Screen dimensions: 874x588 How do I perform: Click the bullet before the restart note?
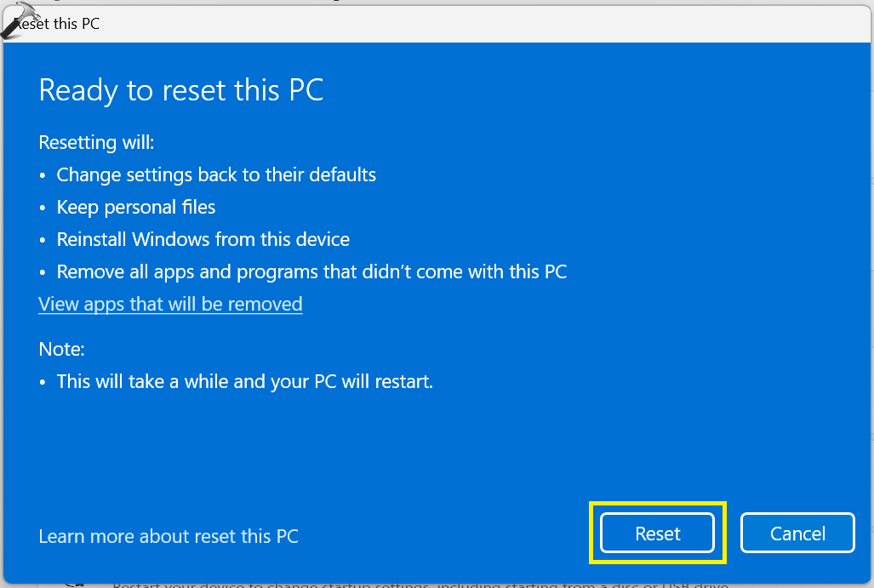pyautogui.click(x=43, y=383)
